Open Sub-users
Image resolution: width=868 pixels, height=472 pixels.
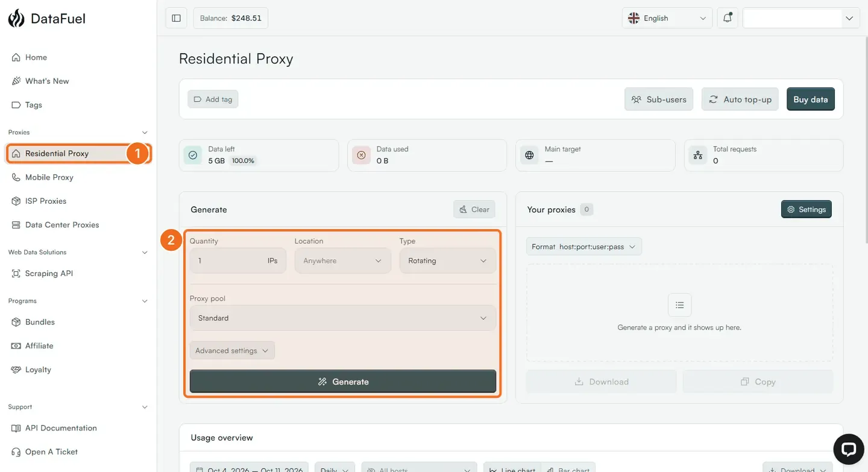click(x=659, y=99)
